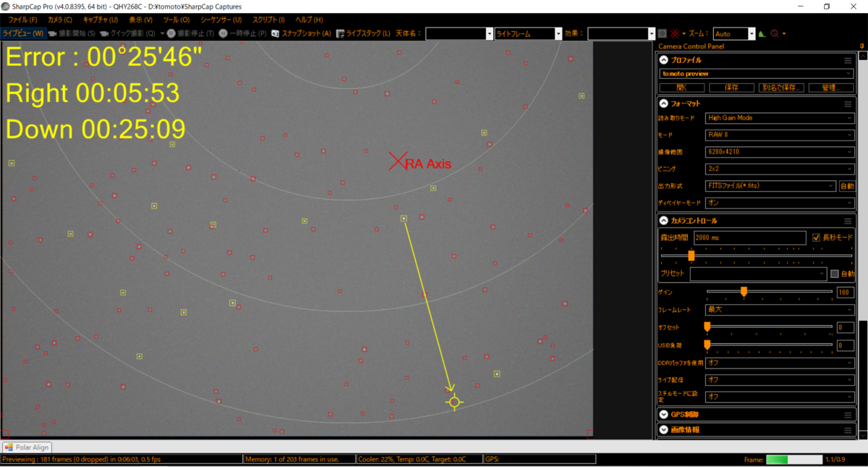Collapse the カメラコントロール section

663,220
